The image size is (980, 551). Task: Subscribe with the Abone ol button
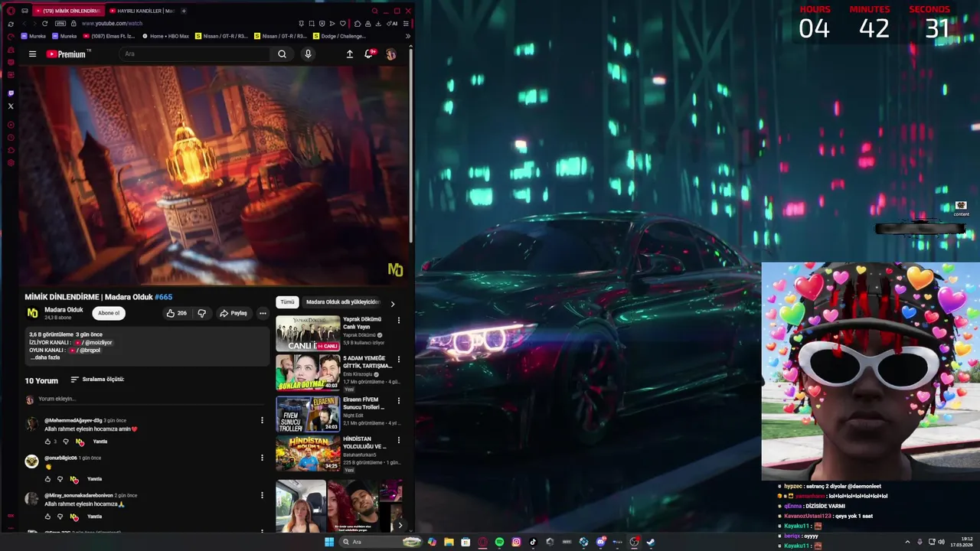109,313
